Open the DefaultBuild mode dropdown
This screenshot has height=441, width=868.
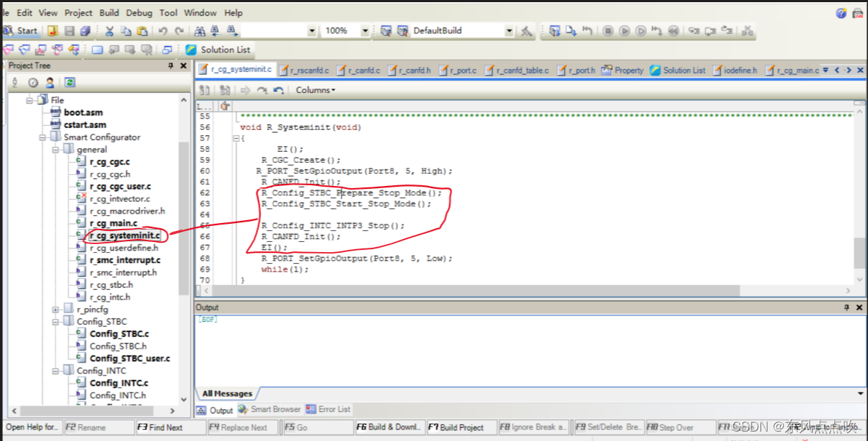tap(510, 31)
